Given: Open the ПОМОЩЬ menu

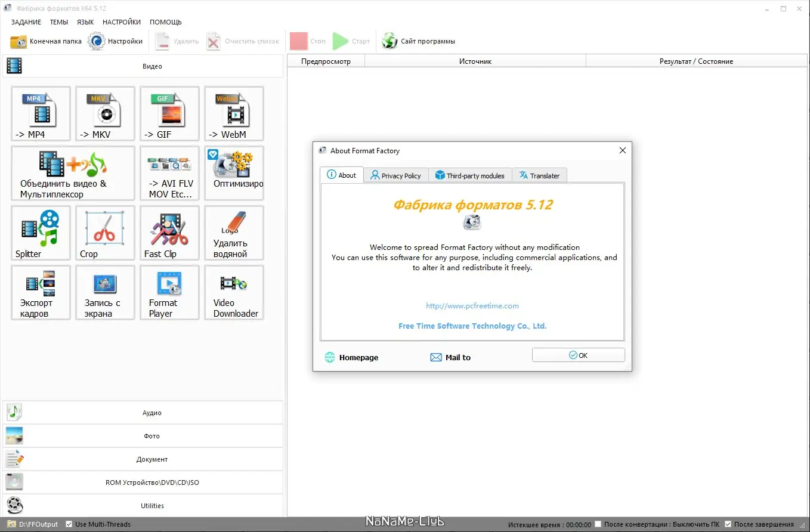Looking at the screenshot, I should pyautogui.click(x=166, y=22).
